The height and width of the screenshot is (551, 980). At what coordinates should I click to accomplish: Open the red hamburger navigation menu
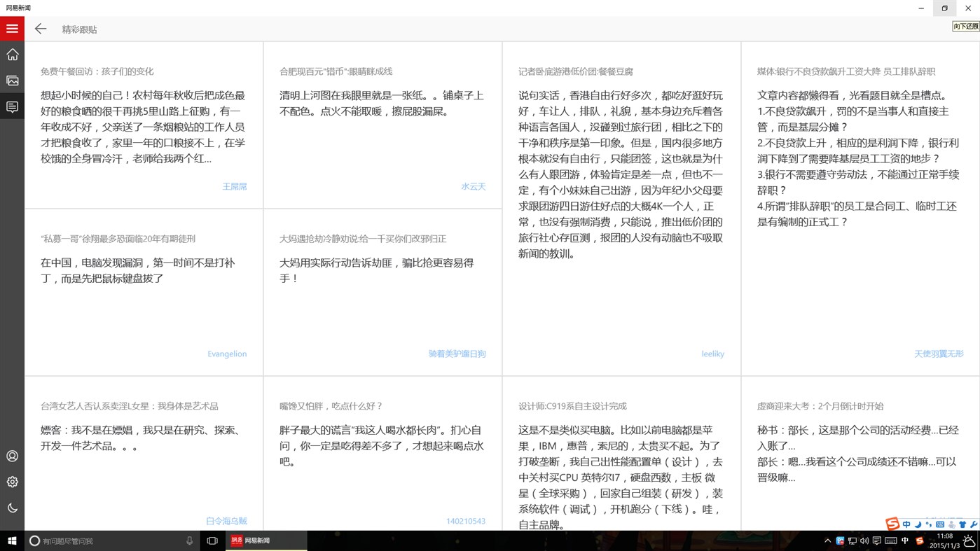[x=11, y=29]
